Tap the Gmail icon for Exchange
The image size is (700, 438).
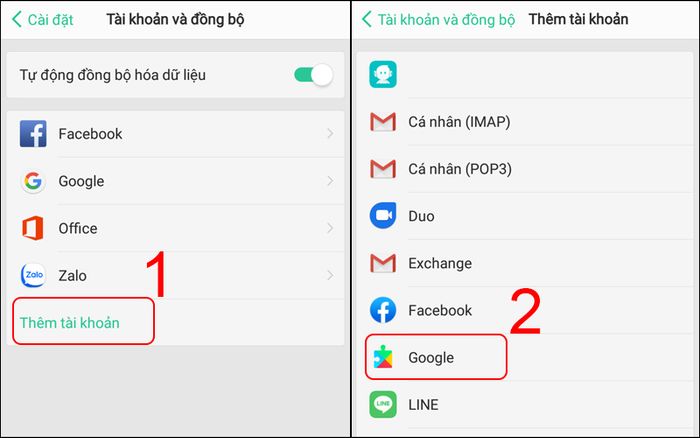tap(383, 263)
